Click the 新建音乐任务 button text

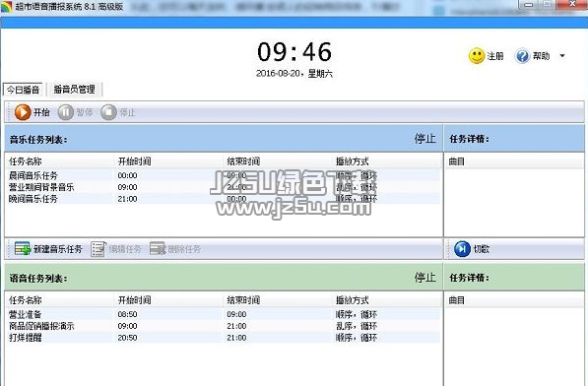point(58,249)
